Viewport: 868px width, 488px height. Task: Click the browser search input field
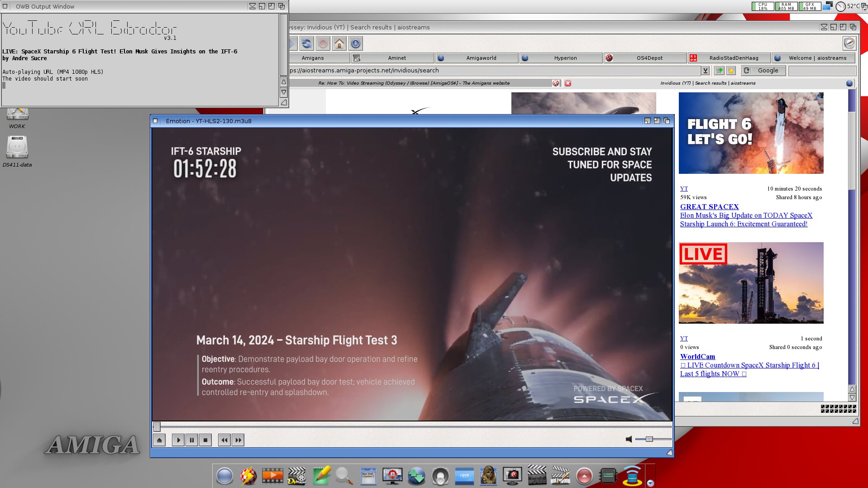coord(822,71)
